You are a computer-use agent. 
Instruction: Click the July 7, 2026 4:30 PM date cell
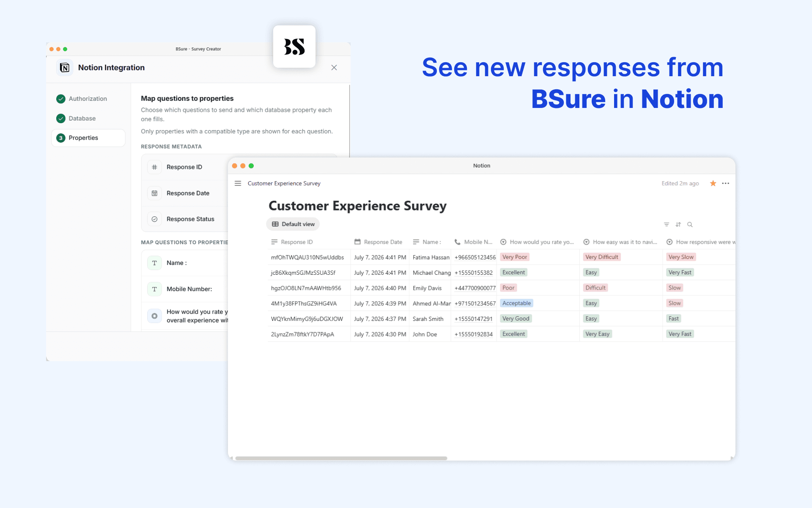[x=380, y=334]
